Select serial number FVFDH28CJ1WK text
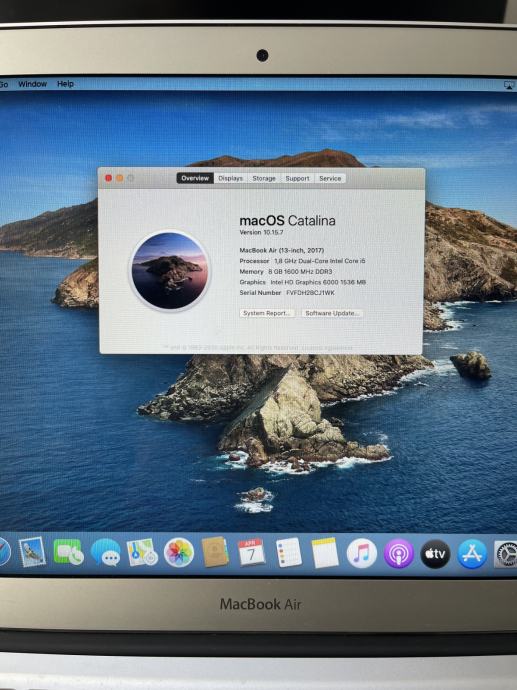Image resolution: width=517 pixels, height=690 pixels. tap(311, 293)
